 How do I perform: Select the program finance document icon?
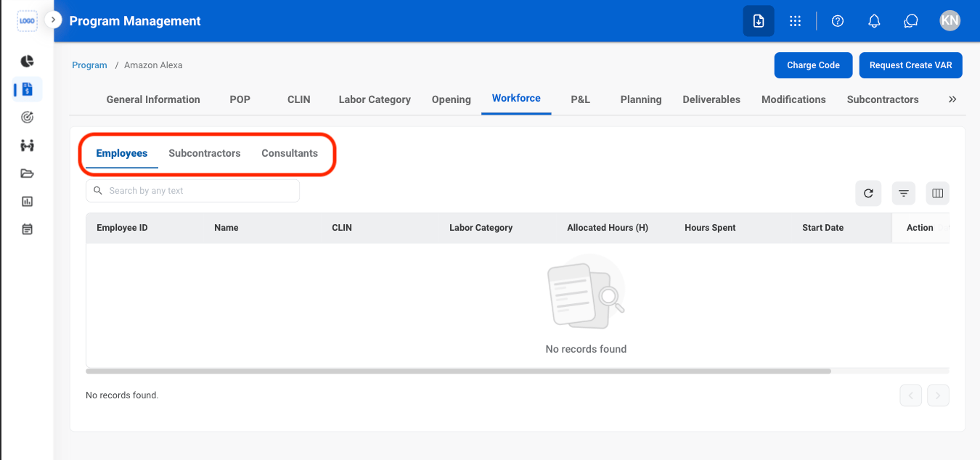pyautogui.click(x=27, y=89)
